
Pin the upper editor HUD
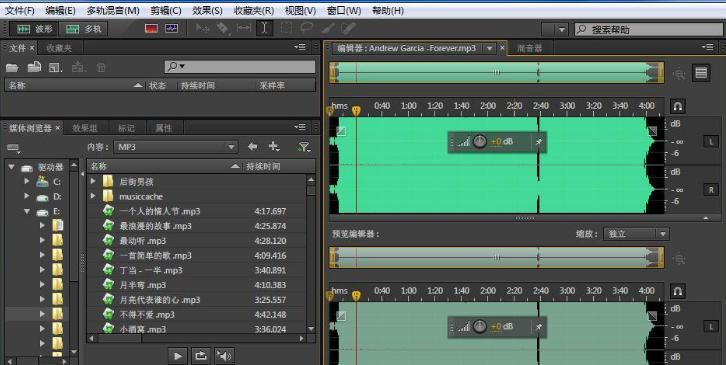(x=538, y=142)
